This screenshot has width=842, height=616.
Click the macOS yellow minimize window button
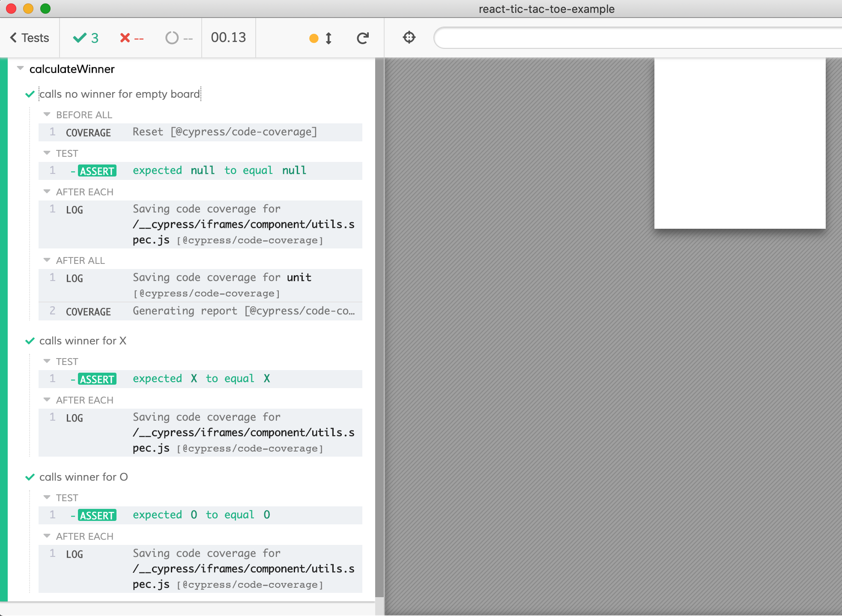(28, 9)
